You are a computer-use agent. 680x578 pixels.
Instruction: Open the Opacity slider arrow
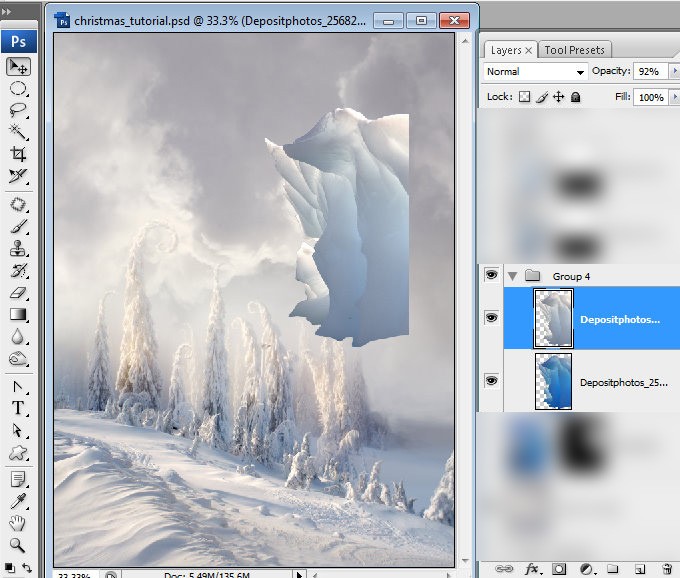tap(675, 71)
